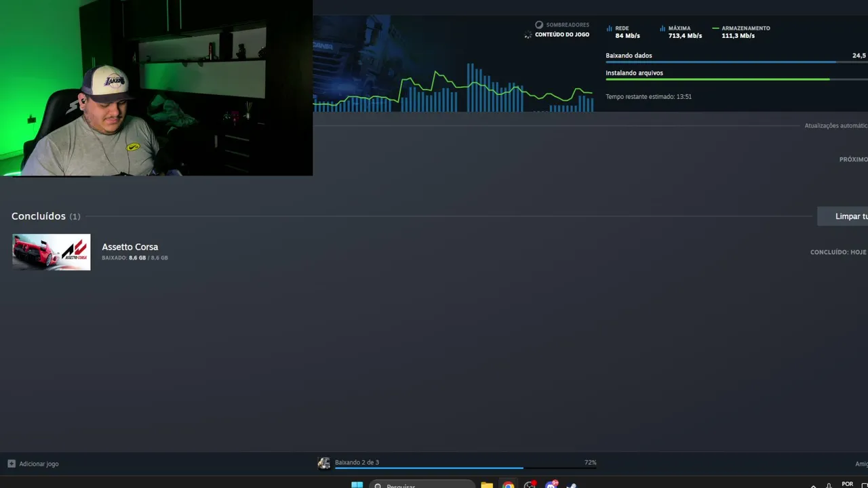Click the Sombreadores label

pyautogui.click(x=568, y=25)
